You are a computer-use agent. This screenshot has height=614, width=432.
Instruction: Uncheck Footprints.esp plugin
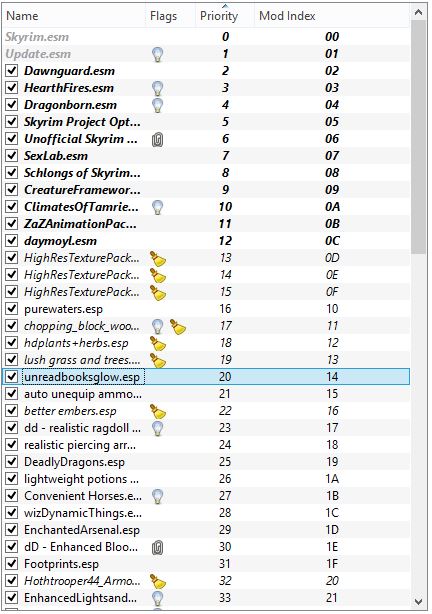12,564
